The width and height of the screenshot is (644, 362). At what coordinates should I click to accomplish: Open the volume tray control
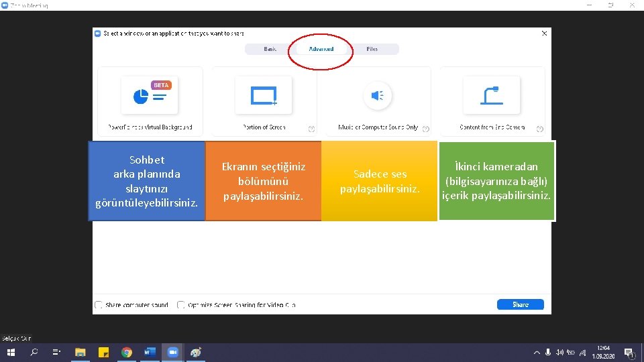[x=559, y=353]
